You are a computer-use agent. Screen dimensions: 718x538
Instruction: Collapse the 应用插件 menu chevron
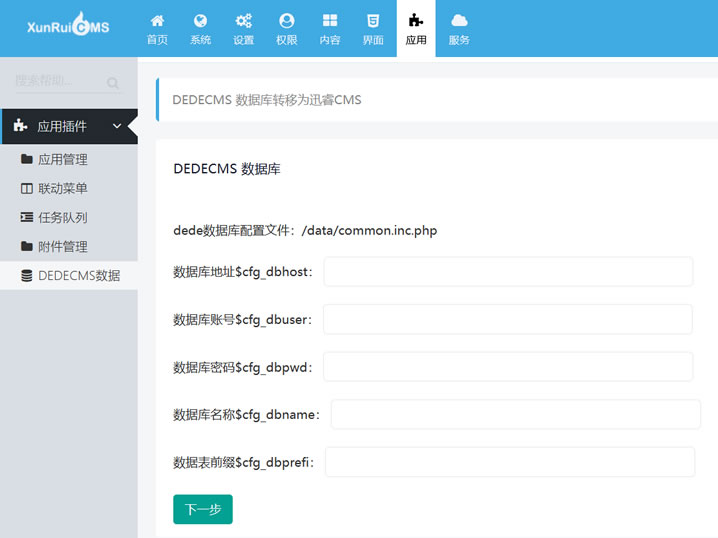tap(117, 126)
